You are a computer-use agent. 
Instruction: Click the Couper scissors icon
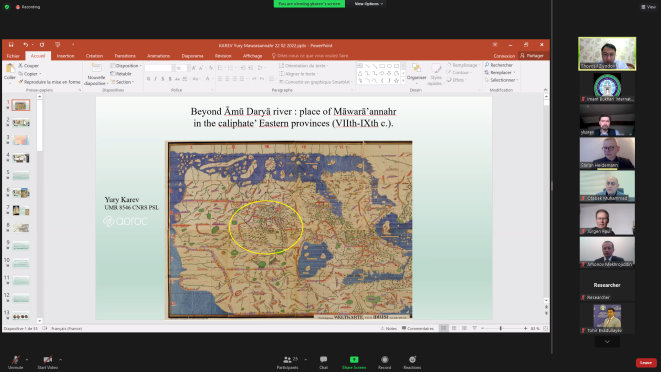point(20,66)
